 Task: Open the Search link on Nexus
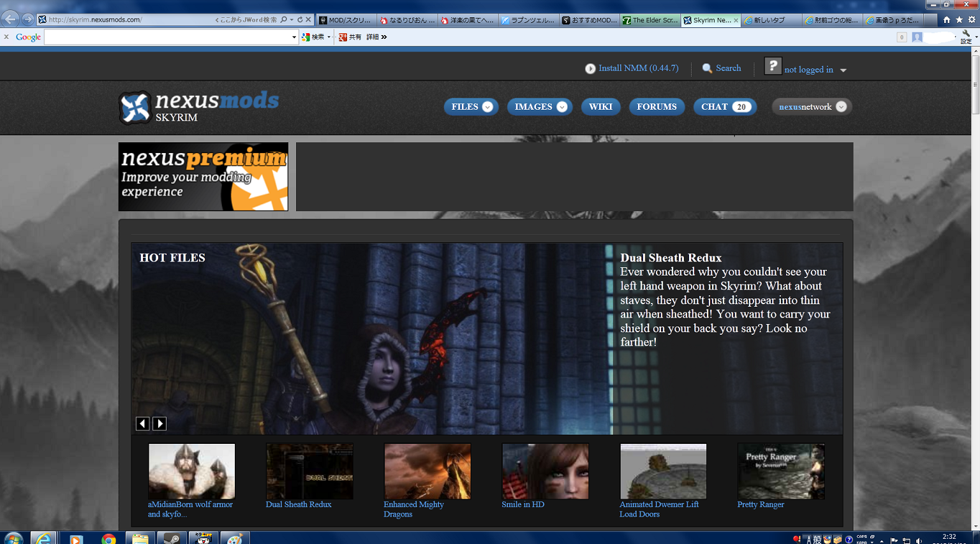click(x=728, y=68)
